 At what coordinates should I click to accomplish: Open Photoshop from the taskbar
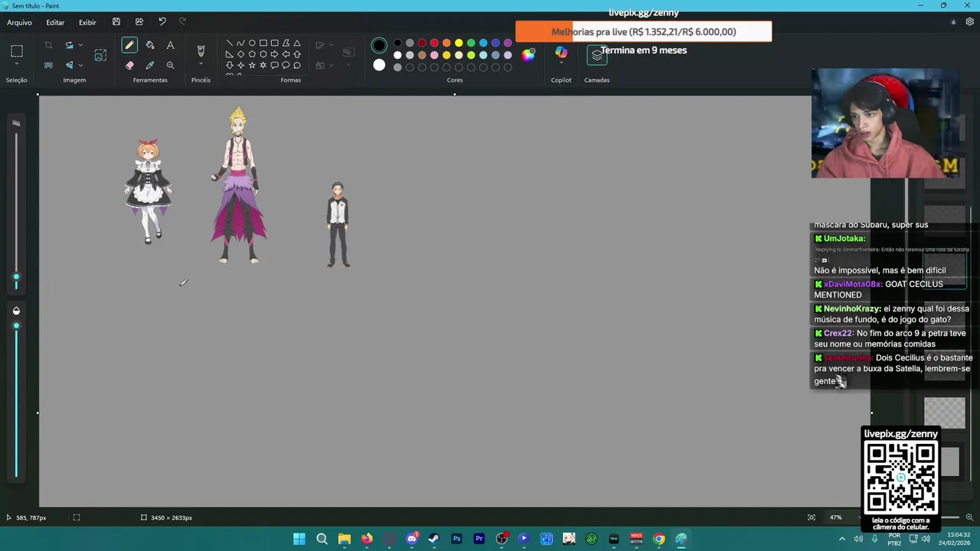pyautogui.click(x=456, y=539)
